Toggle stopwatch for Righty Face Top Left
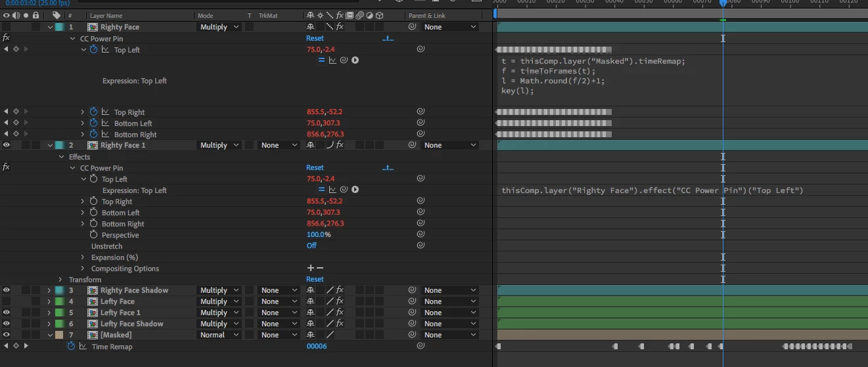868x367 pixels. pyautogui.click(x=93, y=49)
